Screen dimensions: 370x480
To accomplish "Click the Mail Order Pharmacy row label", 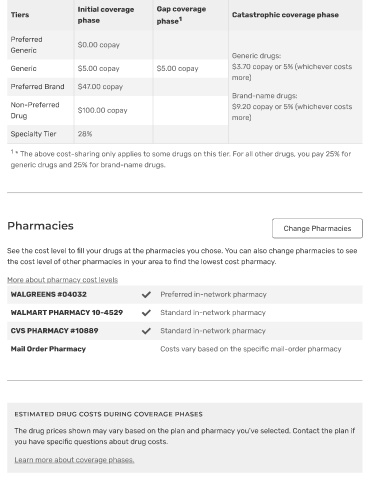I will point(48,349).
